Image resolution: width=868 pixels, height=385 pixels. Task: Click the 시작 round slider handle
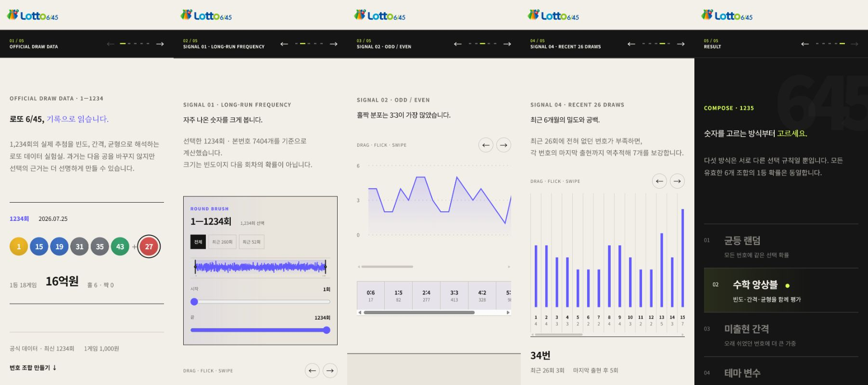194,302
